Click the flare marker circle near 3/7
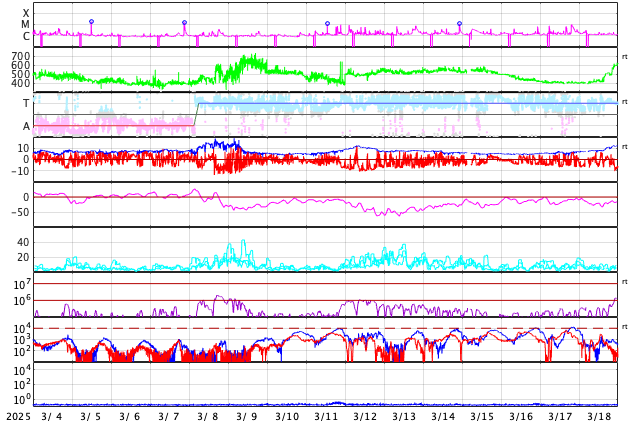 (184, 23)
